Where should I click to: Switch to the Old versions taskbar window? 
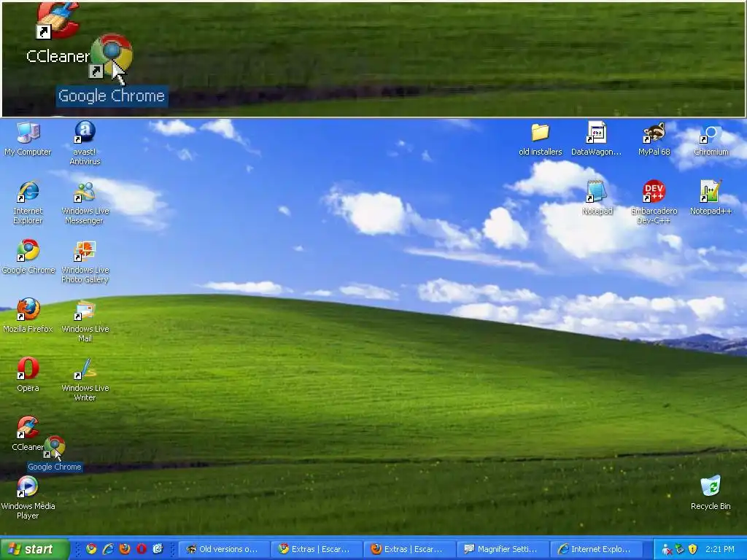coord(223,549)
